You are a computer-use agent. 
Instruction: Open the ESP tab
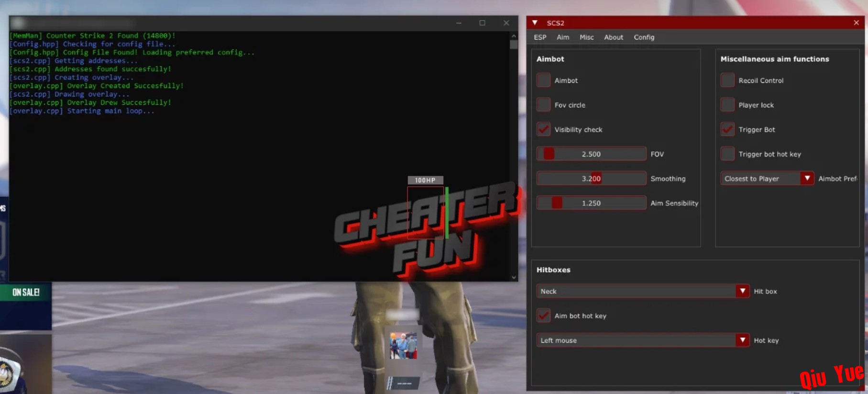pos(540,37)
